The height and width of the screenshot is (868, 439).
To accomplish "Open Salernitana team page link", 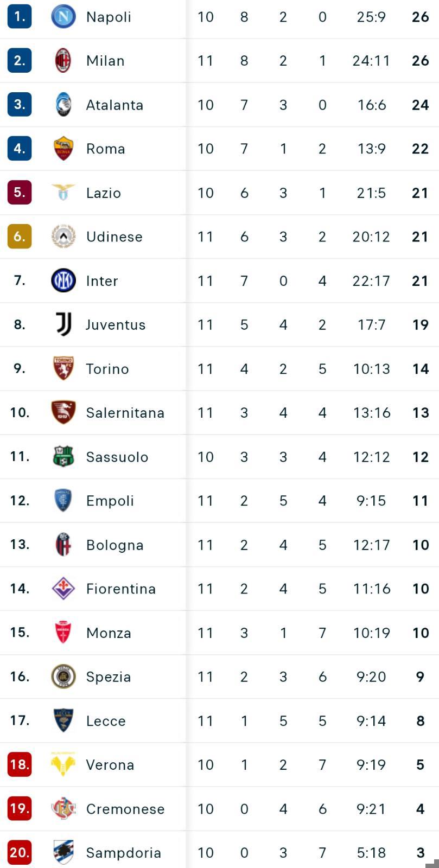I will (x=125, y=413).
